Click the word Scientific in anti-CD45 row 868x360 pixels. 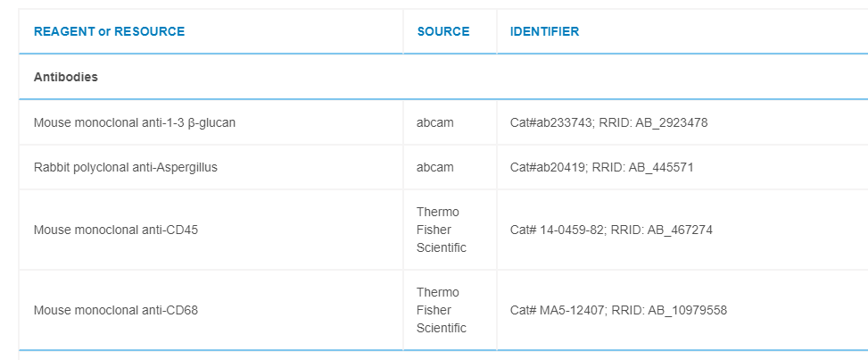coord(441,247)
